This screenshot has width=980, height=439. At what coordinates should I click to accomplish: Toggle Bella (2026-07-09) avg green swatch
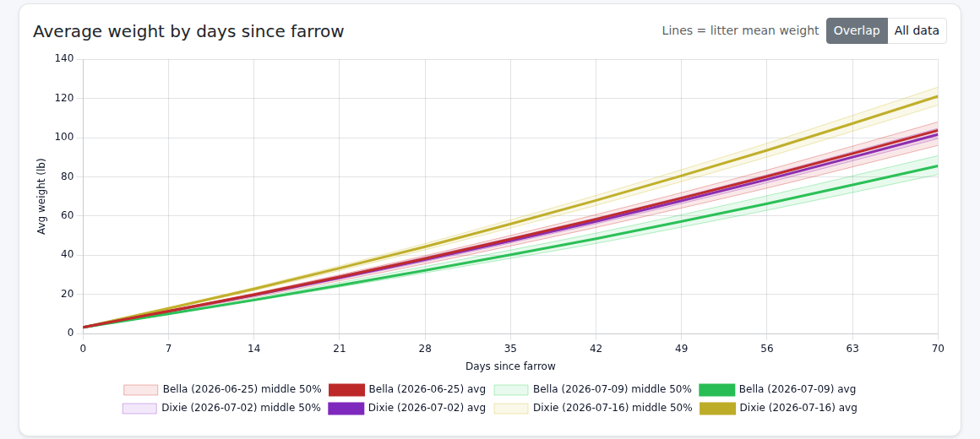coord(717,390)
